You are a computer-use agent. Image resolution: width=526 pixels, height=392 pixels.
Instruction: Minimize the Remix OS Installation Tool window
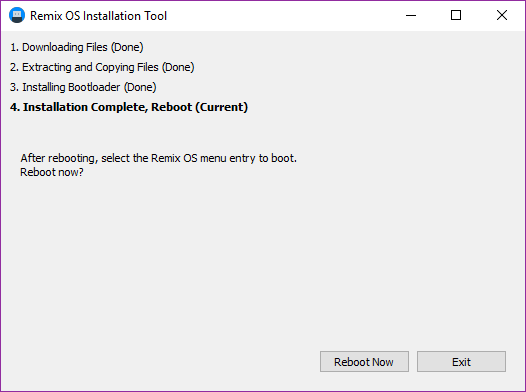click(x=411, y=15)
